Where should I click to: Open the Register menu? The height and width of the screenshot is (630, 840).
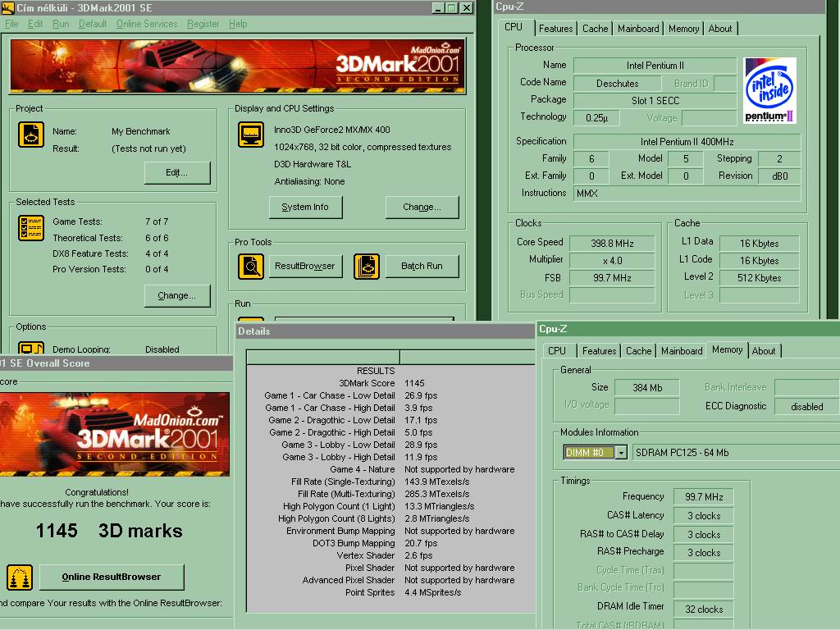pyautogui.click(x=203, y=24)
